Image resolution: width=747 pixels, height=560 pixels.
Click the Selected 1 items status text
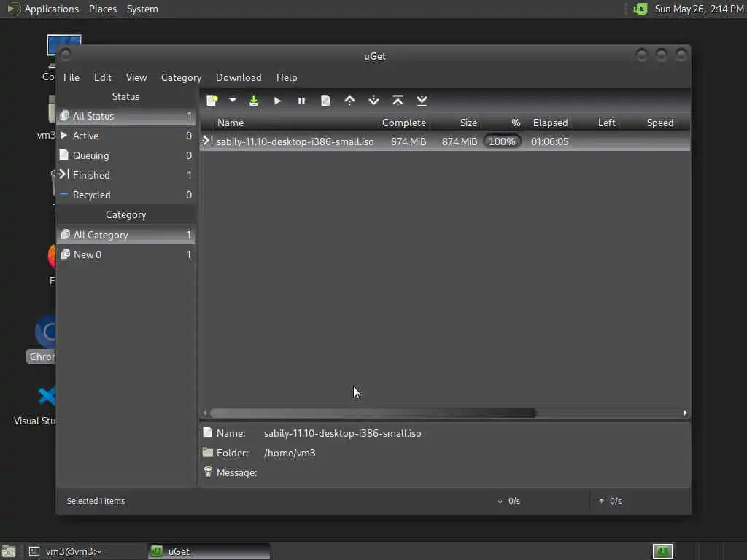click(96, 501)
